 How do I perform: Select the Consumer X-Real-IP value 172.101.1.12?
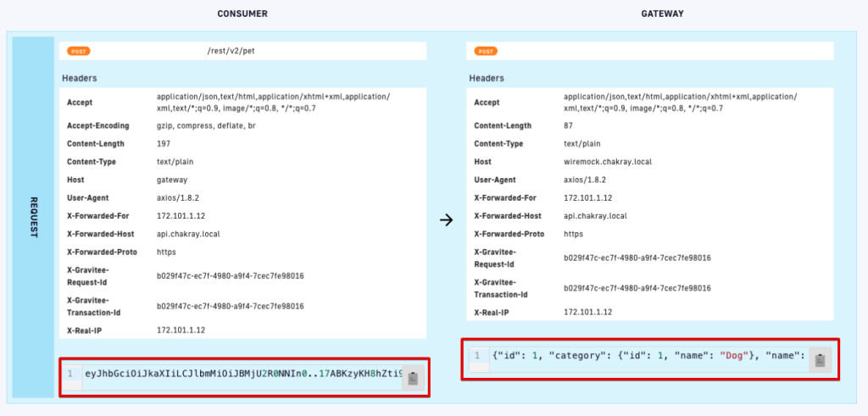[x=181, y=330]
